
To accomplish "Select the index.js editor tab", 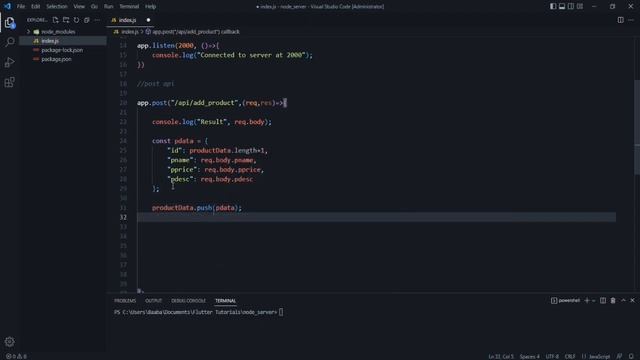I will pyautogui.click(x=127, y=20).
